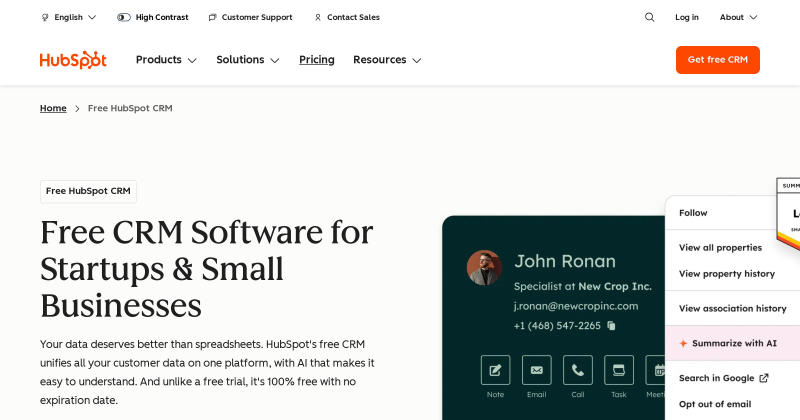The width and height of the screenshot is (800, 420).
Task: Open the Customer Support link
Action: [251, 17]
